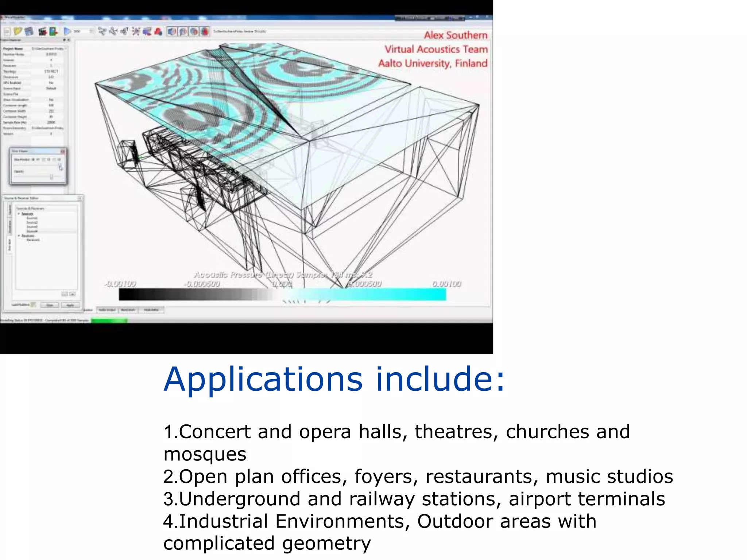747x560 pixels.
Task: Close the project inspector panel
Action: (69, 40)
